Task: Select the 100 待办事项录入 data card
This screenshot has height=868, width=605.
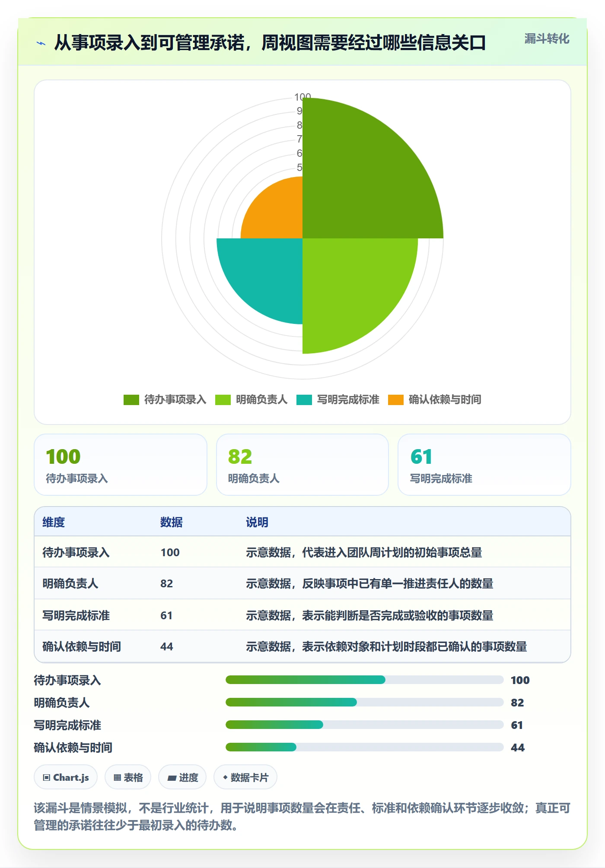Action: (x=121, y=465)
